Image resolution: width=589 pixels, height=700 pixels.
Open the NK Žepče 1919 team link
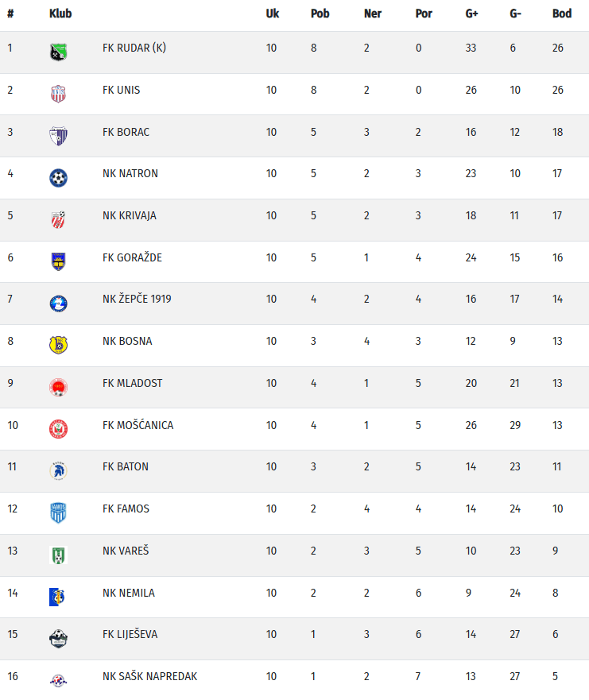tap(137, 299)
